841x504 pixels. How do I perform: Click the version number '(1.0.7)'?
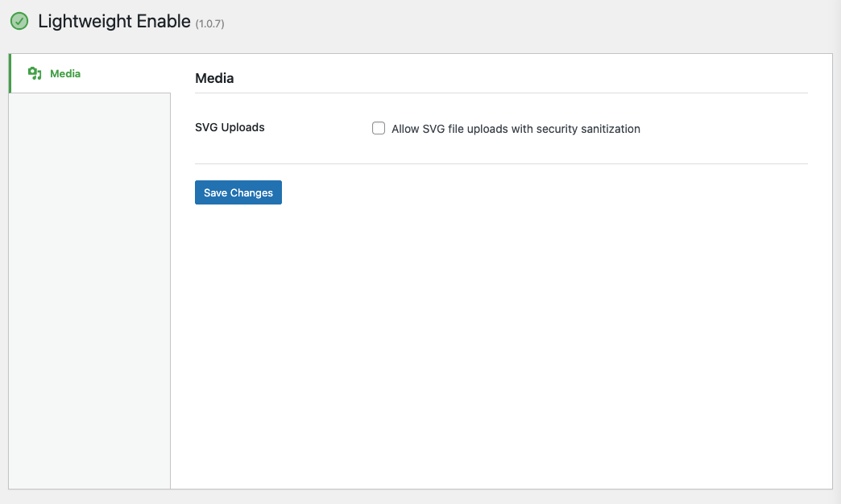click(208, 23)
